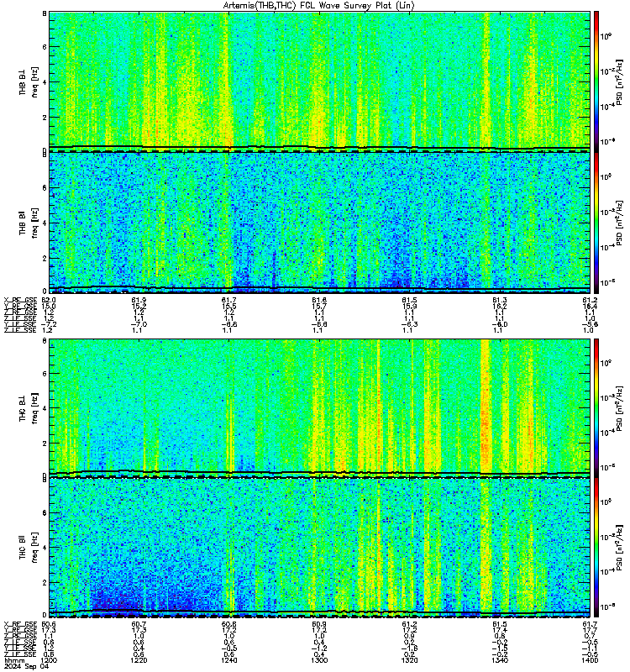Viewport: 630px width, 672px height.
Task: Click the THB lunar value -6.3
Action: 409,324
